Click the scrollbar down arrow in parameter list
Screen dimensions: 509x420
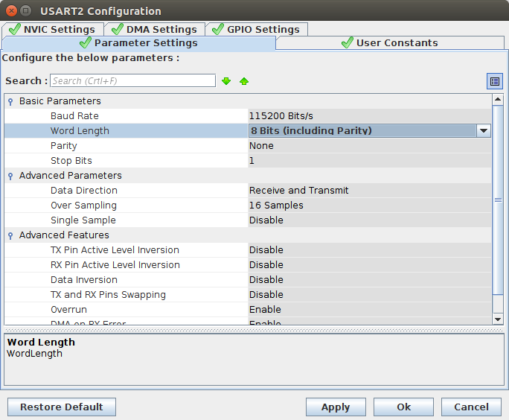(498, 319)
